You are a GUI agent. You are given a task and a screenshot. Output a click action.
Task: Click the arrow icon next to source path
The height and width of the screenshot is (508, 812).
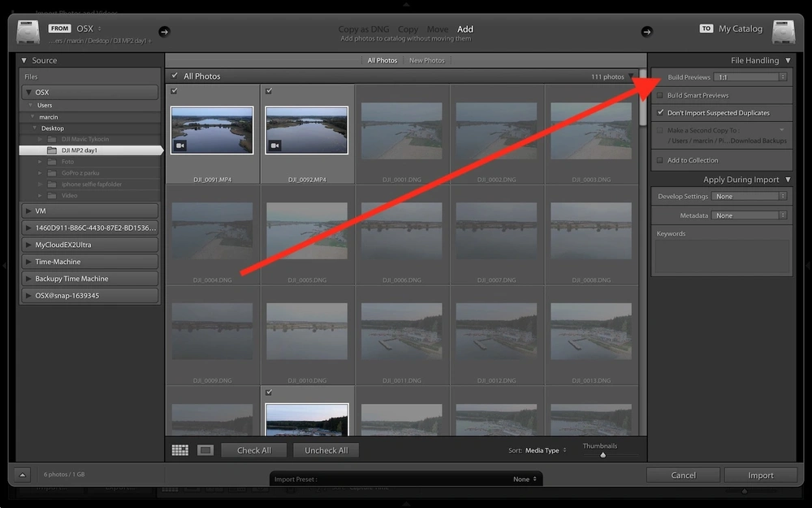[164, 32]
